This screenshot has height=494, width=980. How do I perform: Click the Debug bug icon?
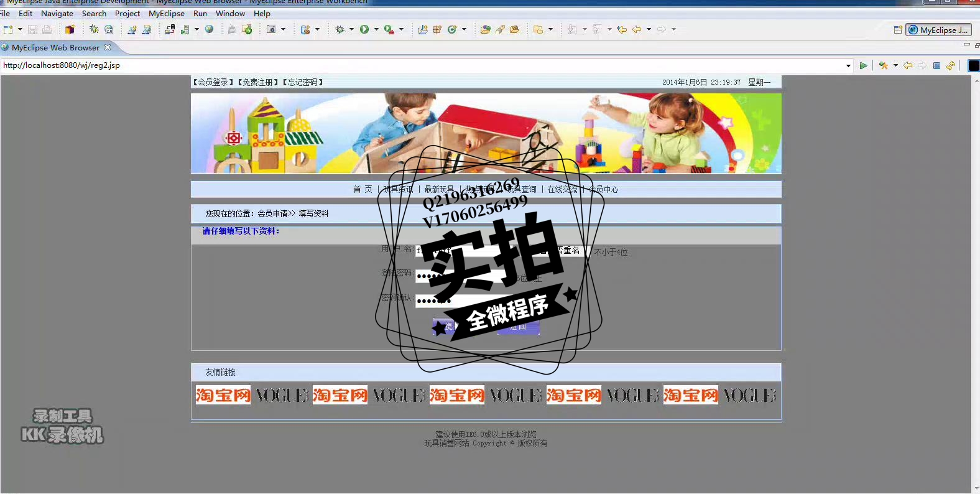tap(340, 29)
